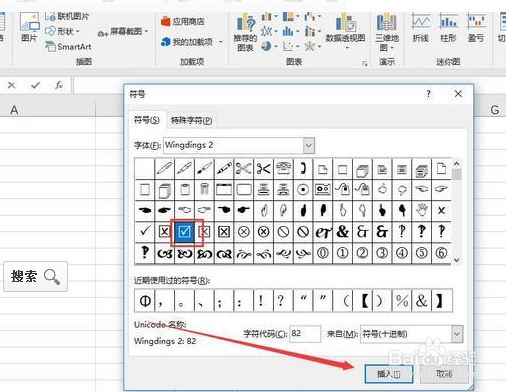Insert online pictures (联机图片)

point(67,16)
